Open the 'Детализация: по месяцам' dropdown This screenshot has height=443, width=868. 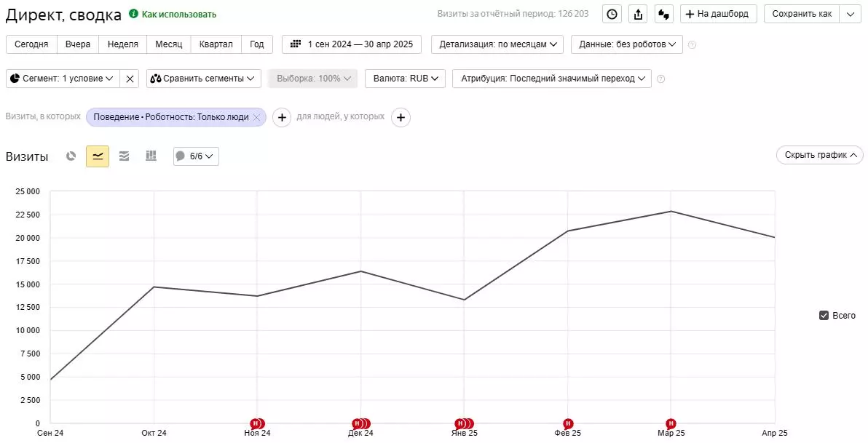(x=497, y=44)
